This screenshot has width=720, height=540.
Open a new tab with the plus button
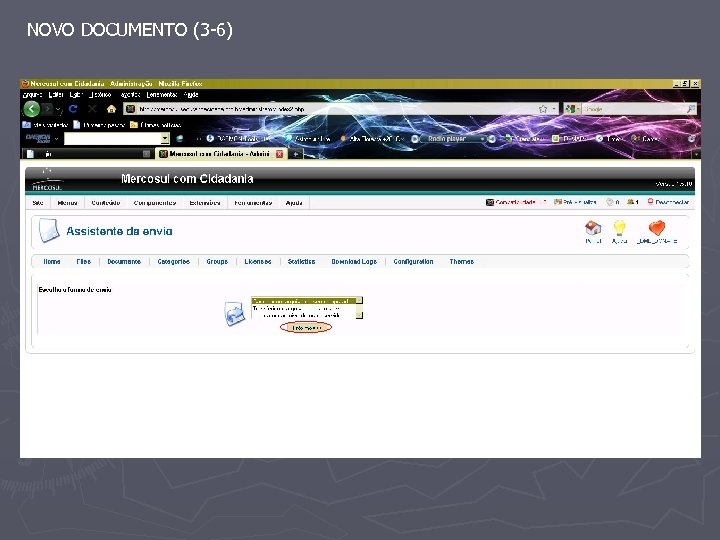(x=296, y=154)
